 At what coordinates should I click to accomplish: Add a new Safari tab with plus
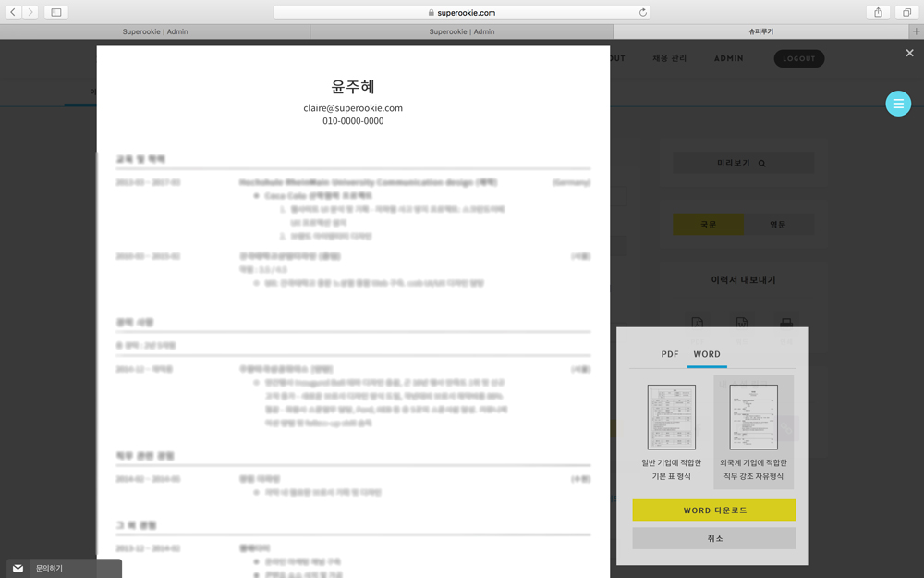[x=916, y=31]
